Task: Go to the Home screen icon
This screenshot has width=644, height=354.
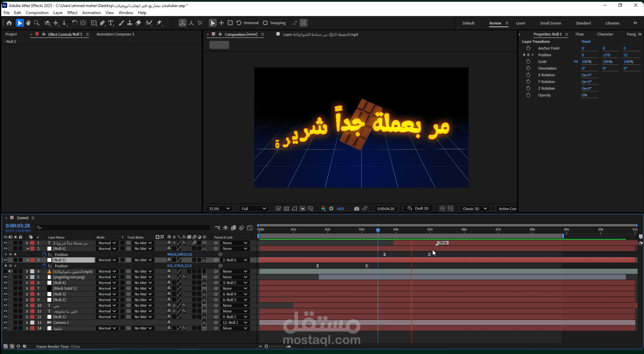Action: 9,23
